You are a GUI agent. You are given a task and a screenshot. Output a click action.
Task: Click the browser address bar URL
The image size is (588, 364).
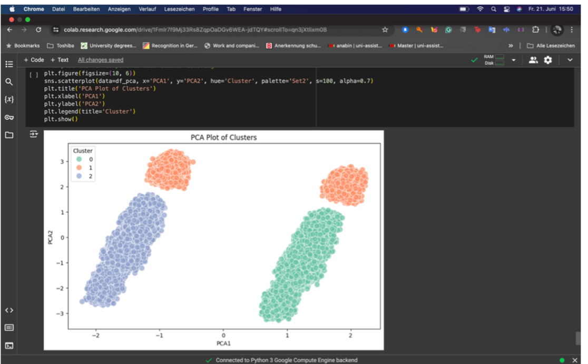point(195,29)
